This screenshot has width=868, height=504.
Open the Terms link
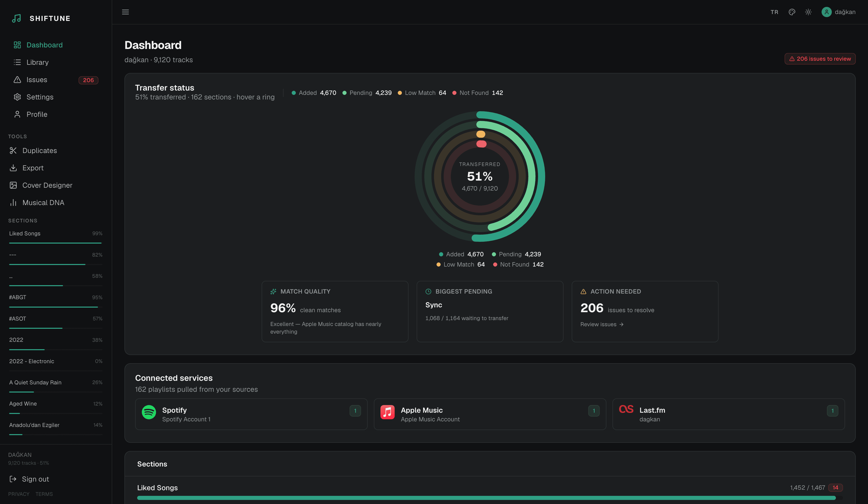click(x=44, y=494)
